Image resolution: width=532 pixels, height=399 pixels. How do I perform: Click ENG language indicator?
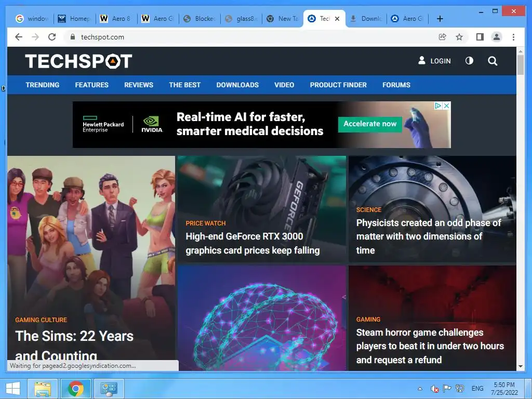(x=477, y=389)
